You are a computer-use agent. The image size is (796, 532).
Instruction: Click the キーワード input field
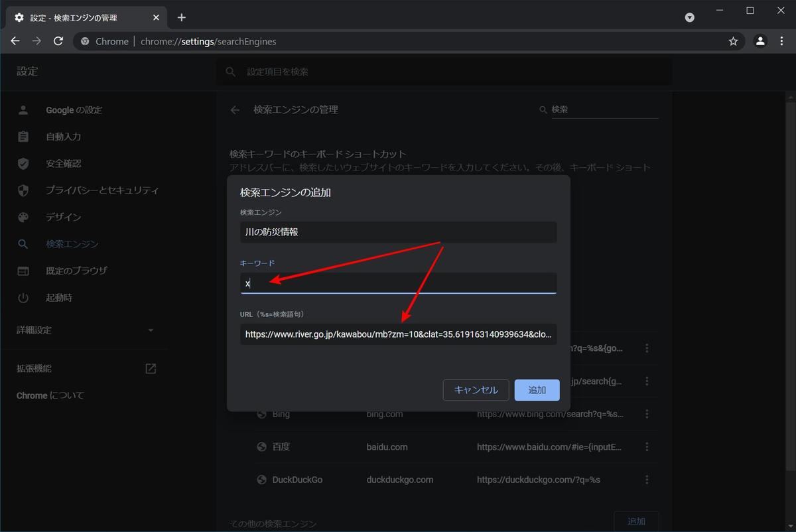click(x=398, y=283)
